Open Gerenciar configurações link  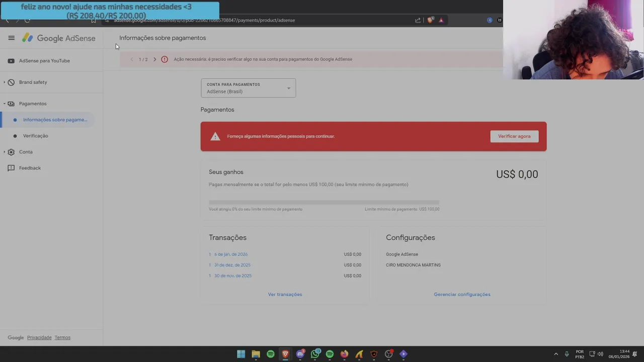click(x=462, y=295)
